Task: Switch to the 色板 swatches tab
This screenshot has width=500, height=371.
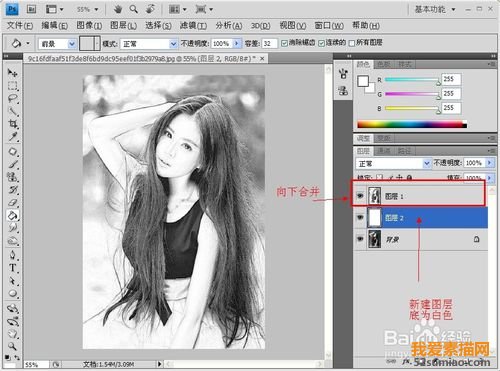Action: [x=384, y=64]
